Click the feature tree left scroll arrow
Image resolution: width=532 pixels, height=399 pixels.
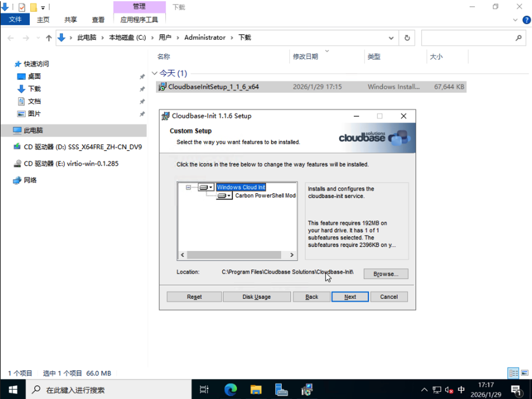182,255
